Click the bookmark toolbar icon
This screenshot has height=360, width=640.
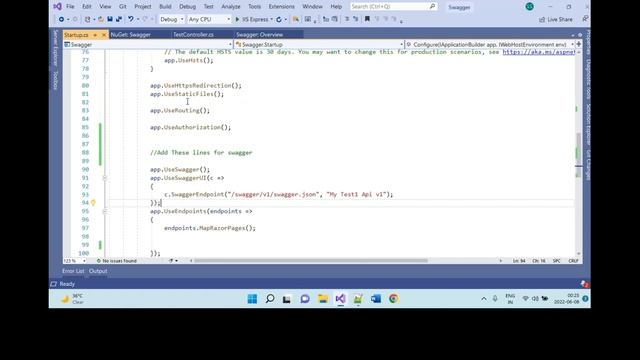pos(367,19)
